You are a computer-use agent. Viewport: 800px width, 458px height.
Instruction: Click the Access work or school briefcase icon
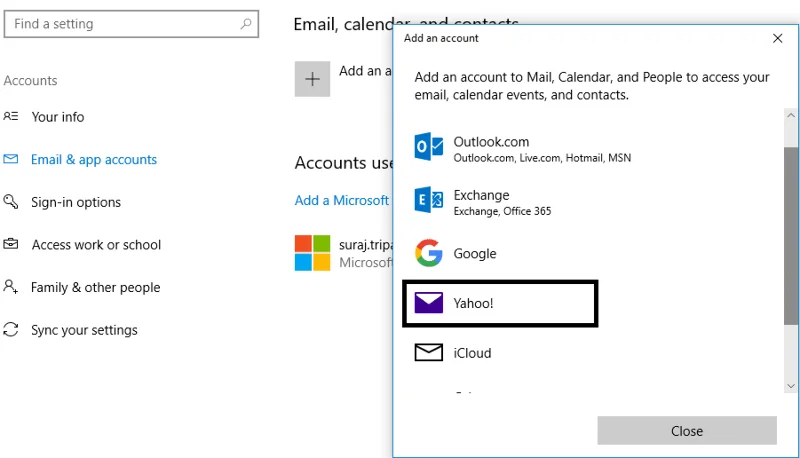[11, 244]
